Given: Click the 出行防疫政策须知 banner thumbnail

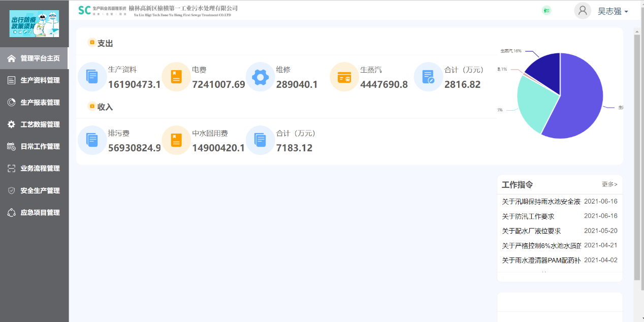Looking at the screenshot, I should pyautogui.click(x=34, y=23).
